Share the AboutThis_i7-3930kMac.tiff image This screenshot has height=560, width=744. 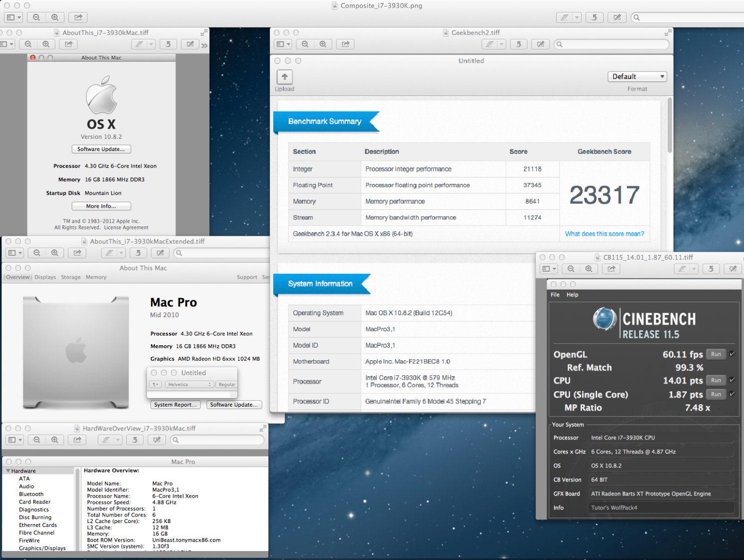pyautogui.click(x=68, y=44)
